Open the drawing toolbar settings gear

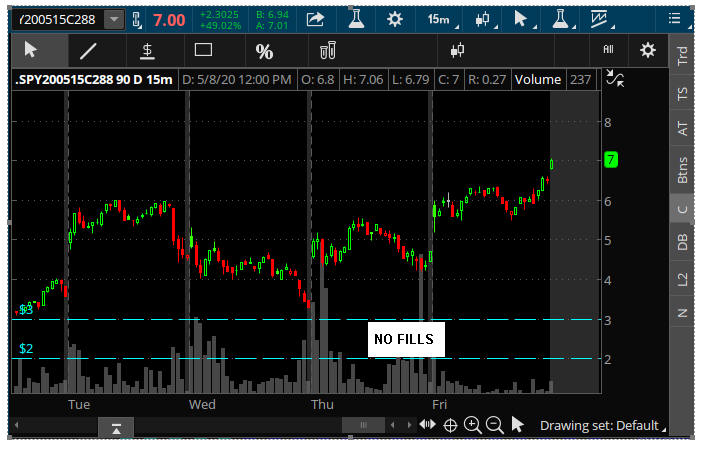(647, 50)
